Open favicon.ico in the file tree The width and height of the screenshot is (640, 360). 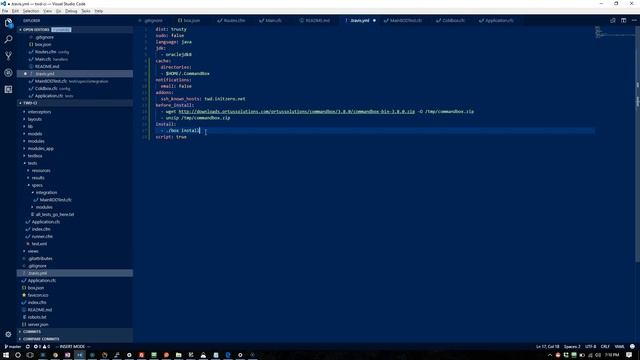pyautogui.click(x=38, y=295)
